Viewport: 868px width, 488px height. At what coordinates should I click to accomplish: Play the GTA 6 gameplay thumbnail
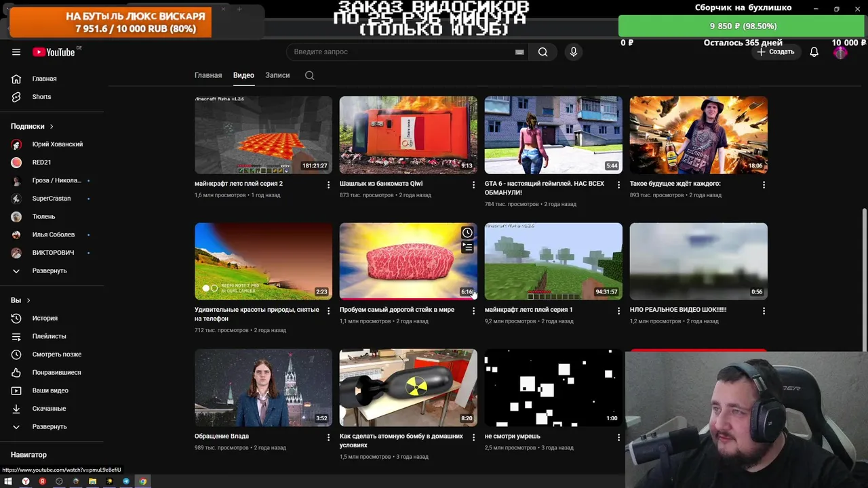(x=553, y=135)
